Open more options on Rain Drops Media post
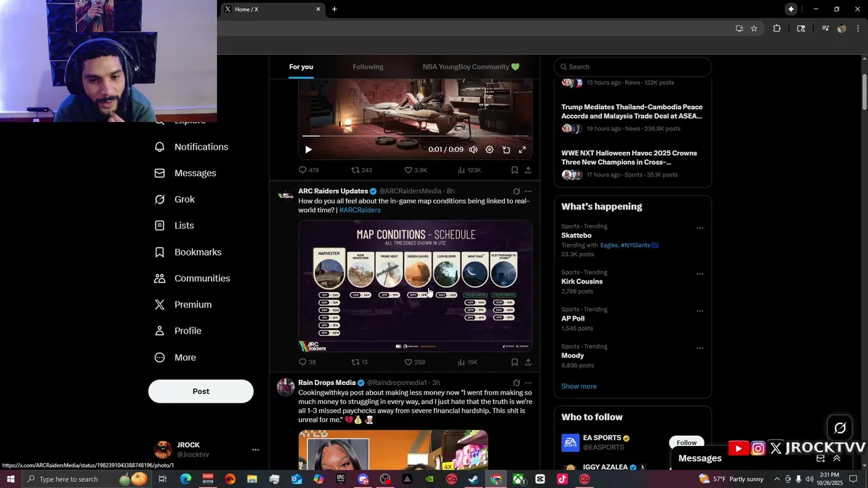Viewport: 868px width, 488px height. click(x=528, y=383)
